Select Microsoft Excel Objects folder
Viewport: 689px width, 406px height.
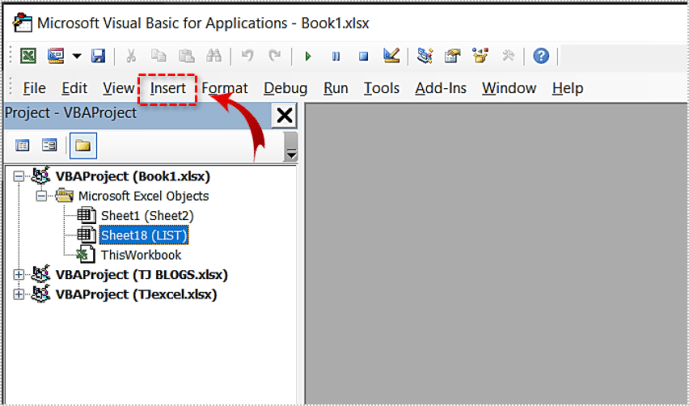point(144,196)
